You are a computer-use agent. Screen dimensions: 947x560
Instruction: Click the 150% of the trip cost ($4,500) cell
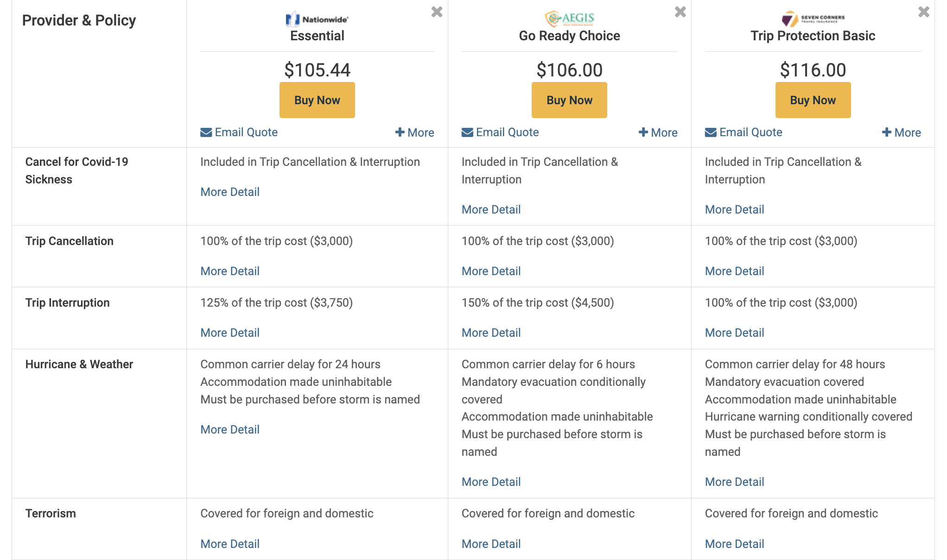[538, 302]
